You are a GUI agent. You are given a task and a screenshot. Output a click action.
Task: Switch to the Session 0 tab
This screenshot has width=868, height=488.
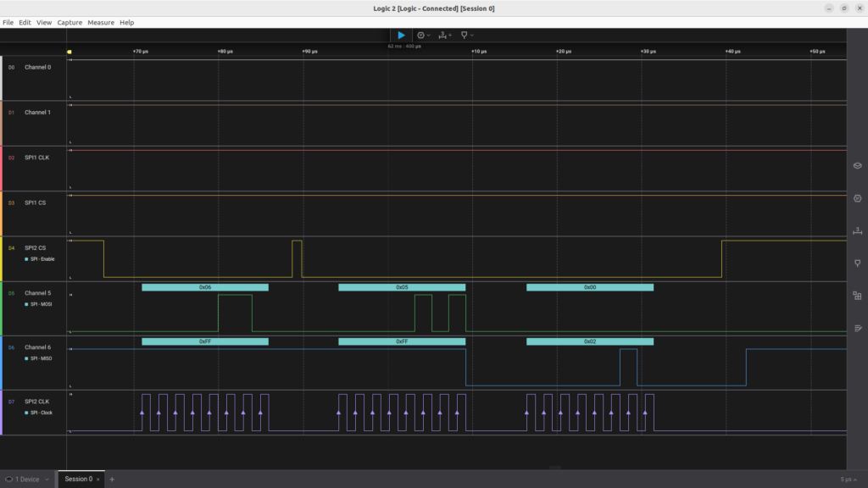[x=79, y=480]
